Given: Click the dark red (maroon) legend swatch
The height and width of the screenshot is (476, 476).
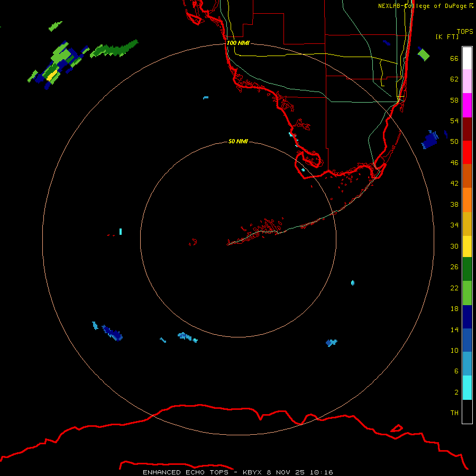Looking at the screenshot, I should click(467, 129).
